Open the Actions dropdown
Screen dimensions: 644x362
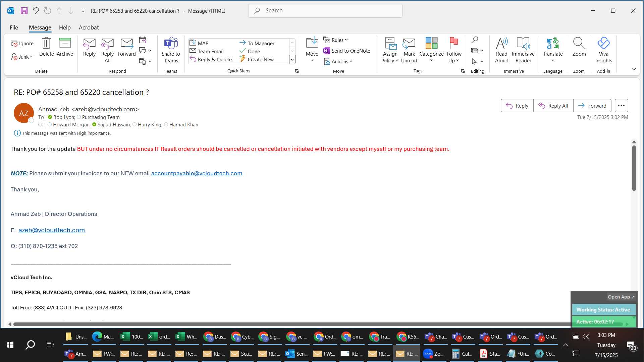338,62
